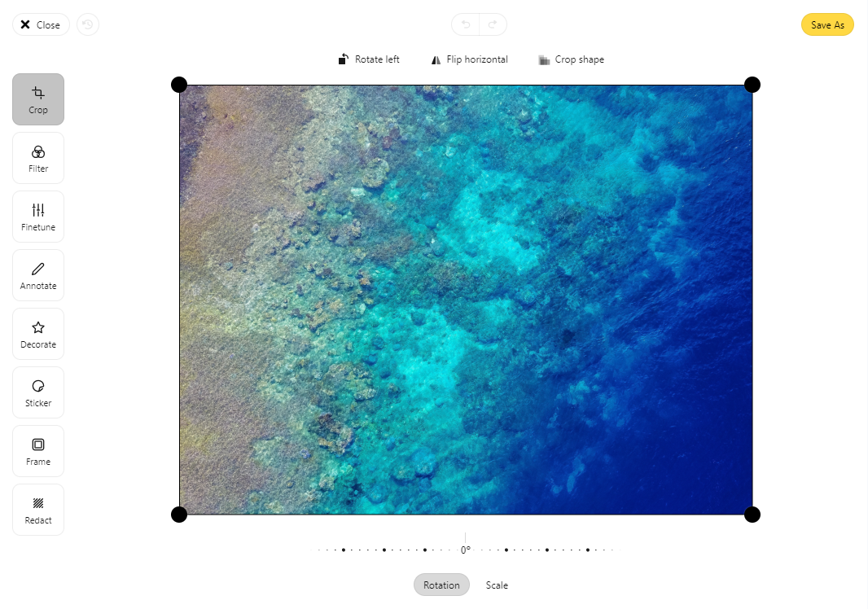Click the bottom-right crop corner handle
The width and height of the screenshot is (868, 609).
(x=752, y=515)
